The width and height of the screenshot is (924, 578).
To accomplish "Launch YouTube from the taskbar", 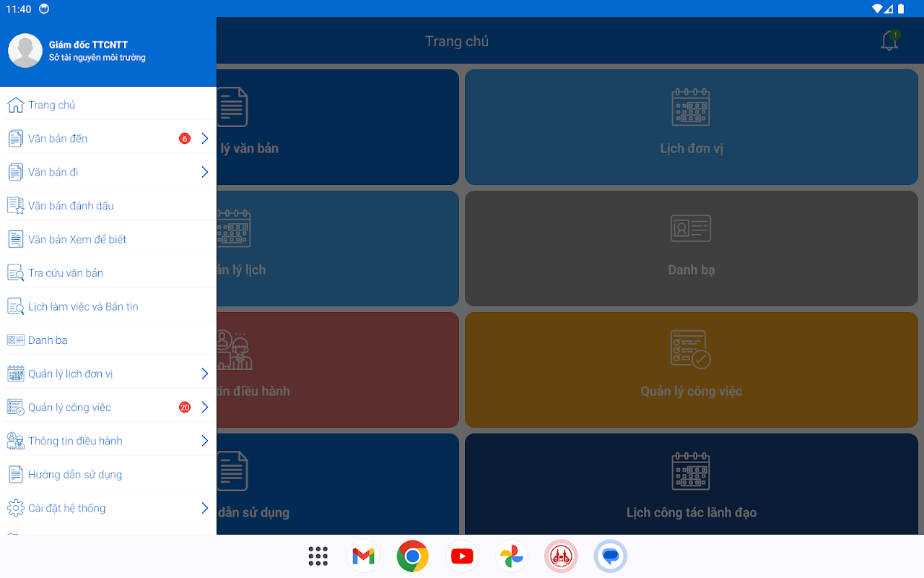I will (x=462, y=556).
